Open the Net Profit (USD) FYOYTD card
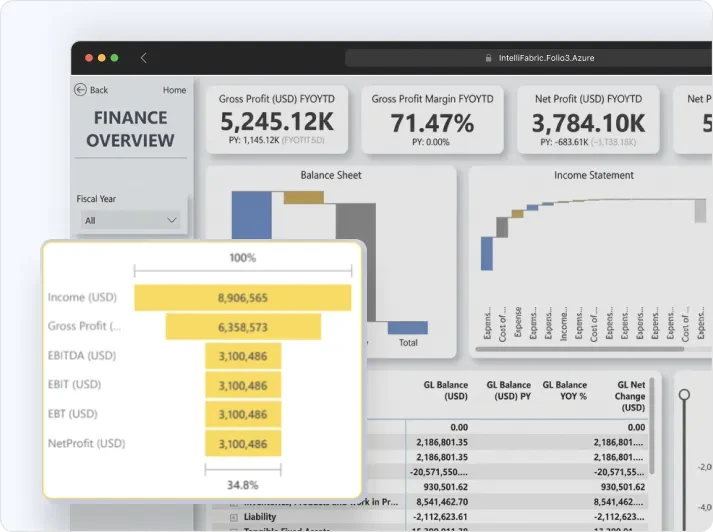Image resolution: width=713 pixels, height=532 pixels. (588, 120)
